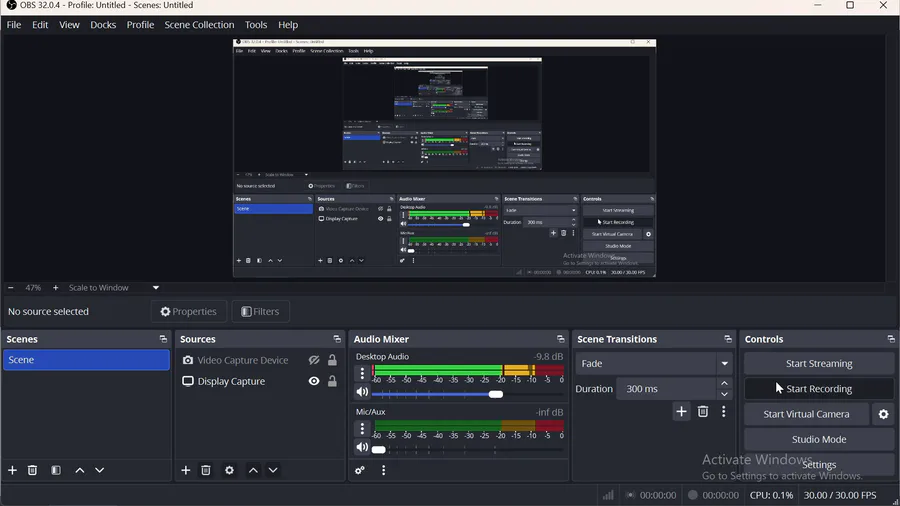The image size is (900, 506).
Task: Move scene up arrow in Scenes dock
Action: click(x=80, y=470)
